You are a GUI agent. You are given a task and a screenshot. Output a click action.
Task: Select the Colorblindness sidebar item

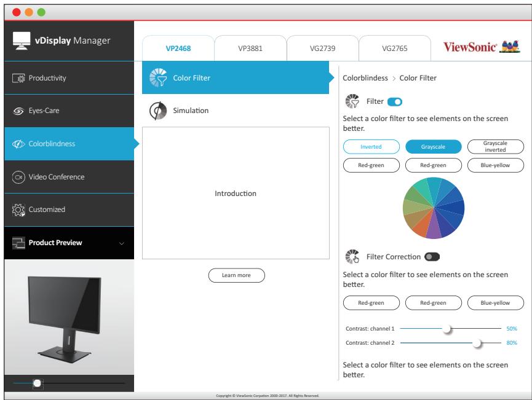(x=69, y=144)
